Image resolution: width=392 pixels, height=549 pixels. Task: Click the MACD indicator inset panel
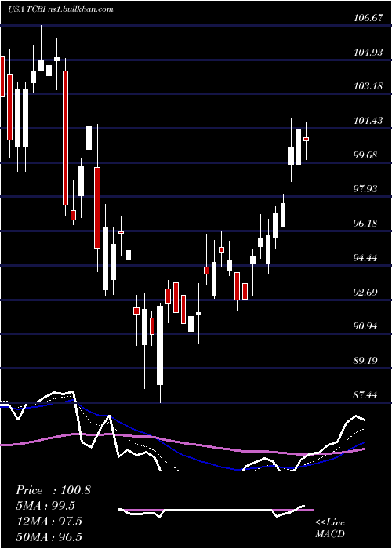click(216, 510)
